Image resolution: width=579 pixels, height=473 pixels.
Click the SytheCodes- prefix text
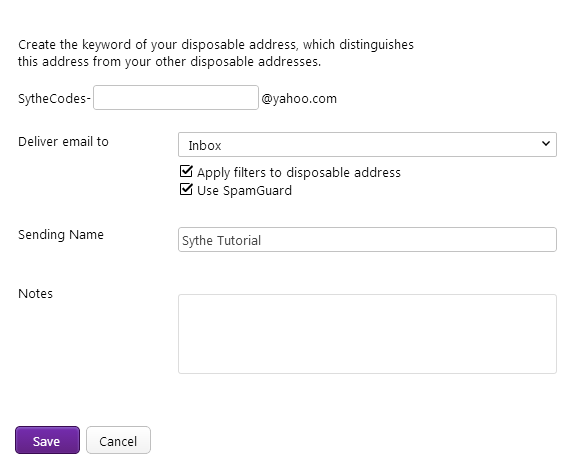(54, 99)
